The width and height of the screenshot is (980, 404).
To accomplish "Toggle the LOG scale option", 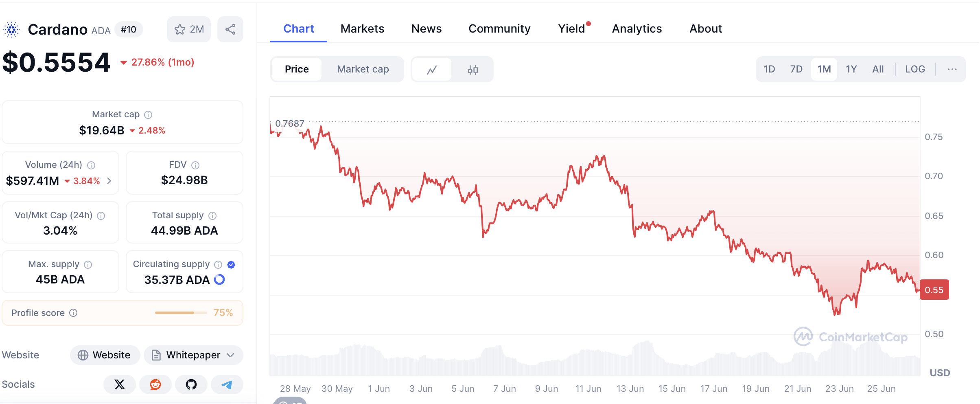I will tap(915, 69).
